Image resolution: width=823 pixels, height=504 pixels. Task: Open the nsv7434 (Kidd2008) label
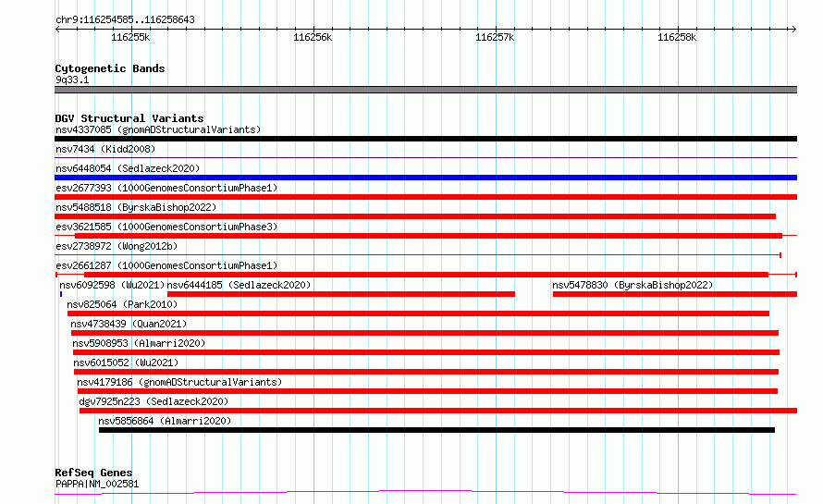105,149
